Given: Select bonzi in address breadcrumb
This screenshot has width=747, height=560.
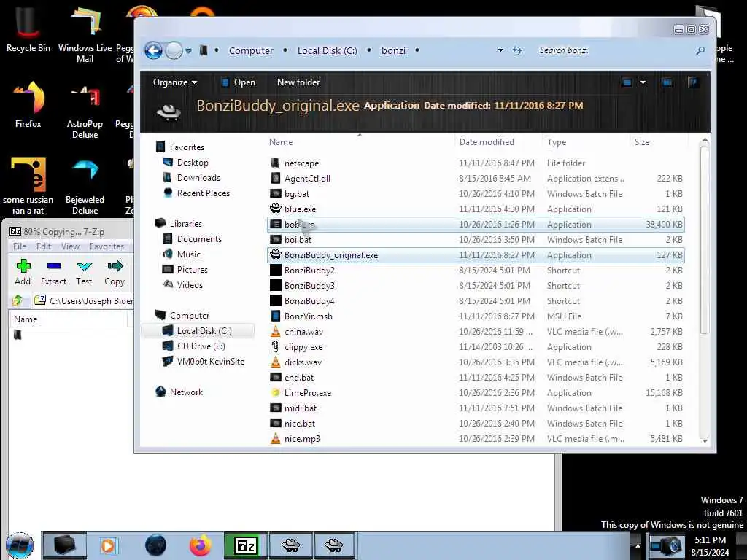Looking at the screenshot, I should pos(393,50).
